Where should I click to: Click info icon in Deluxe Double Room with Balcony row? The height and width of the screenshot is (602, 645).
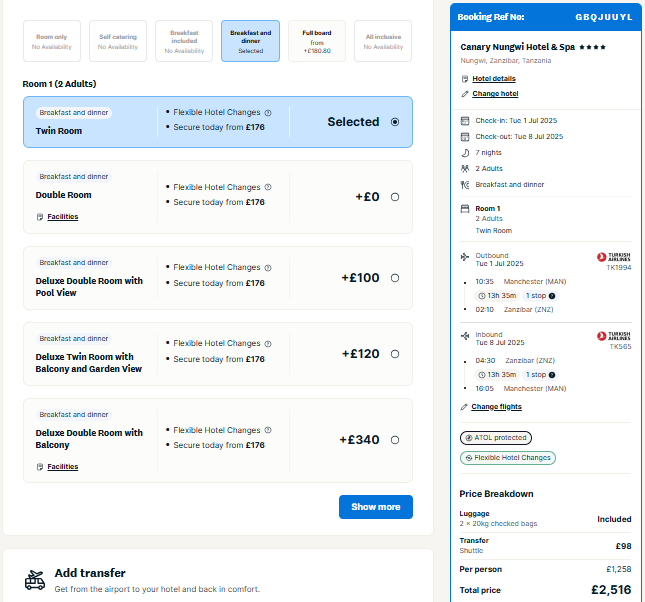[x=268, y=430]
